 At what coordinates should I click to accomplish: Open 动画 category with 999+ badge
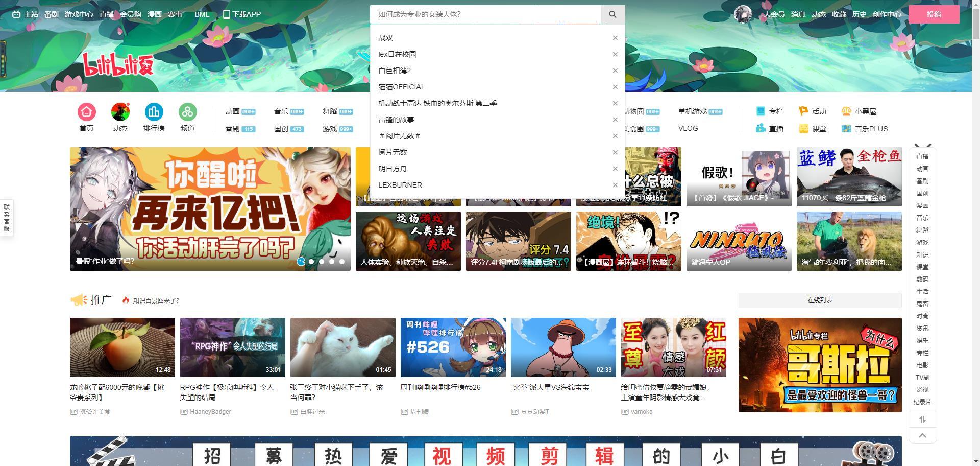coord(240,111)
